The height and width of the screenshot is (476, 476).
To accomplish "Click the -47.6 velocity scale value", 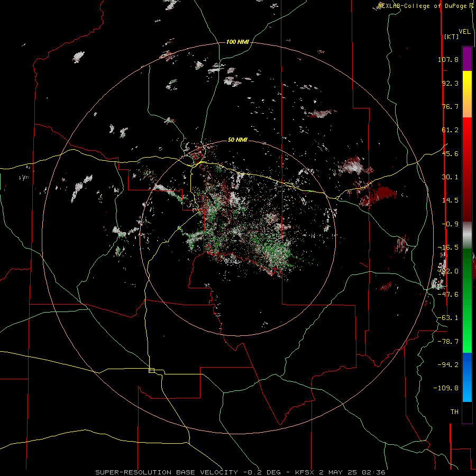I will click(448, 294).
